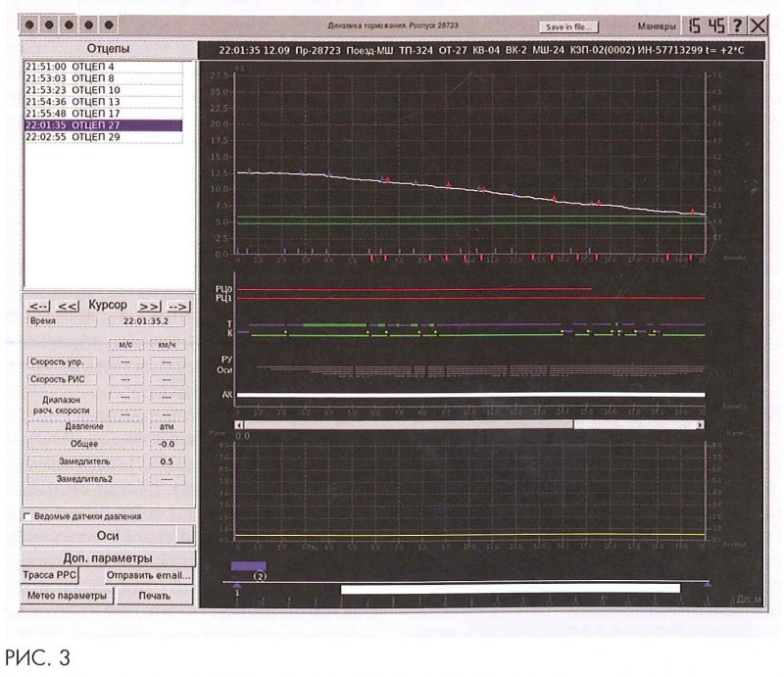Click the Печать print button

(155, 596)
